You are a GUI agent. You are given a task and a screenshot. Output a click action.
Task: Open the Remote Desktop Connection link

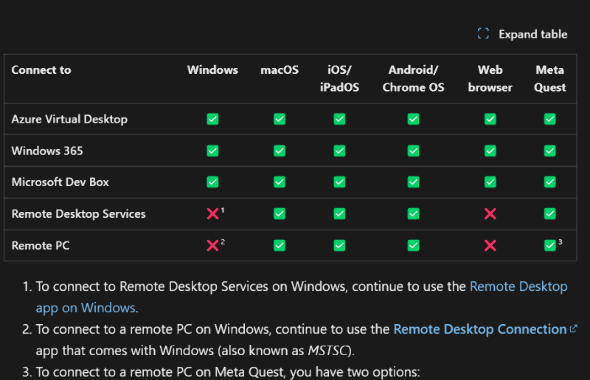pos(480,329)
